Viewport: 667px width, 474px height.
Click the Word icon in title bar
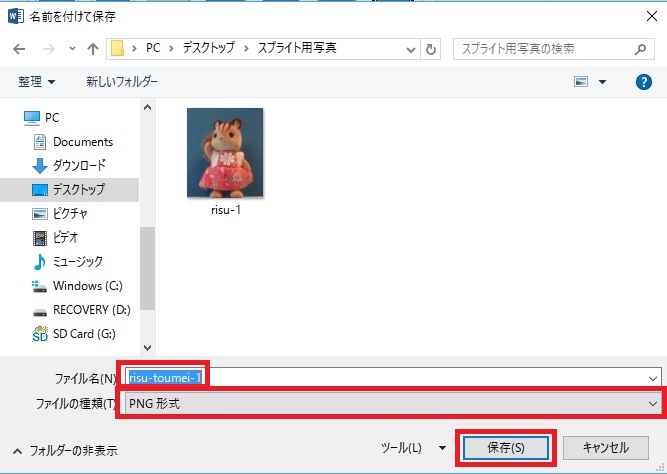click(16, 16)
